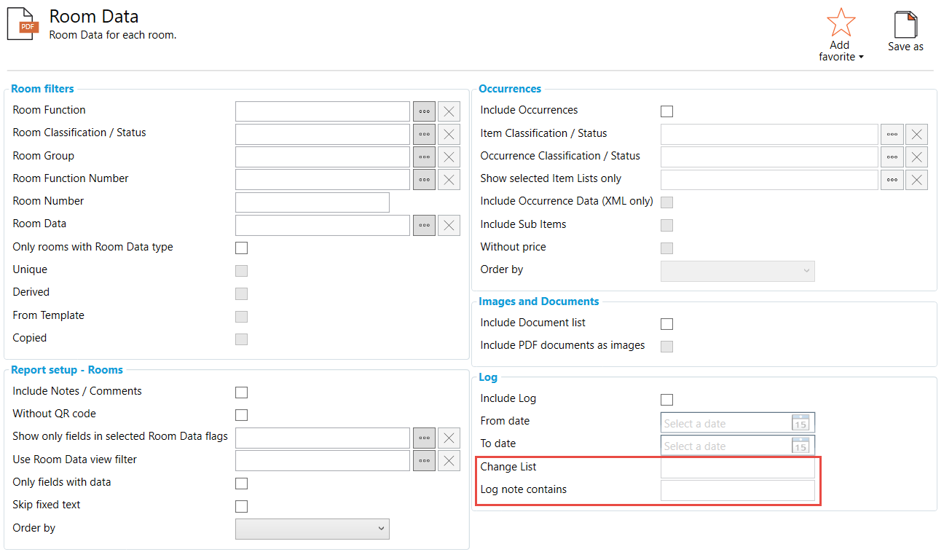Click the Add favorite star icon

(841, 23)
